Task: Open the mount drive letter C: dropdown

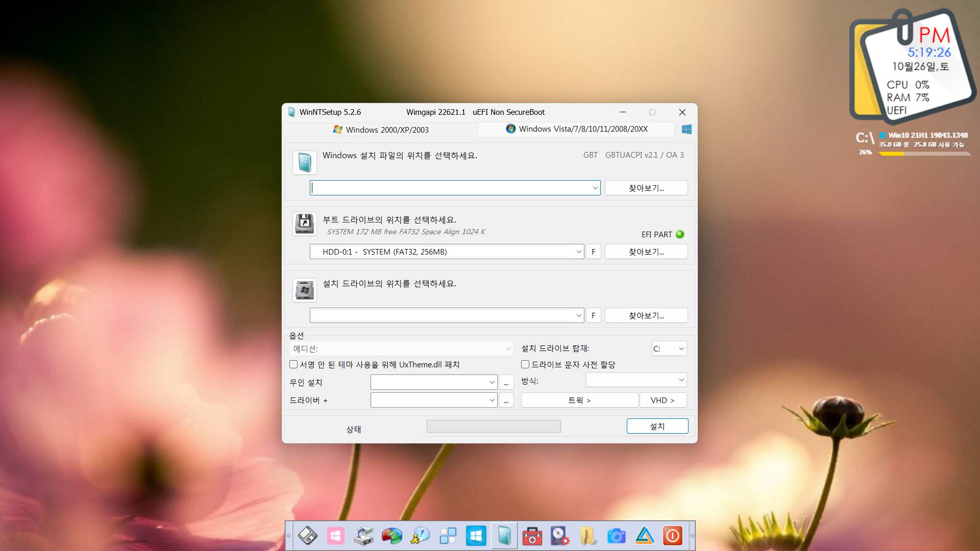Action: point(669,348)
